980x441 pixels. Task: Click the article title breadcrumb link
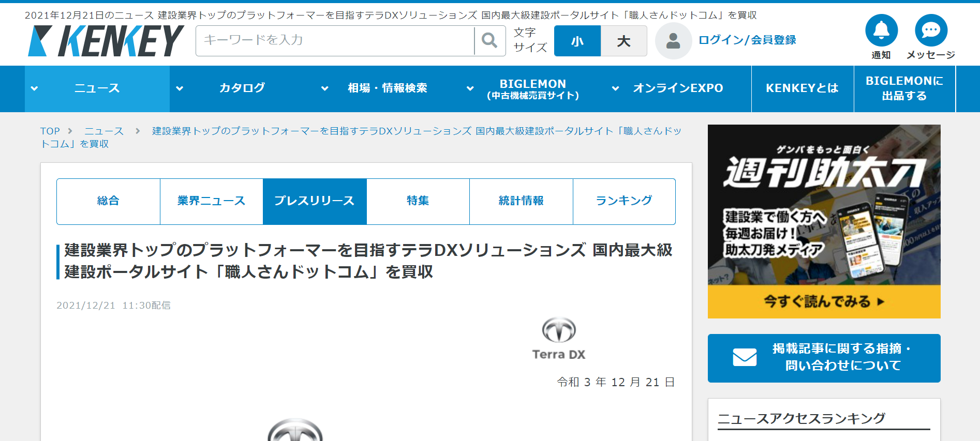click(x=361, y=138)
